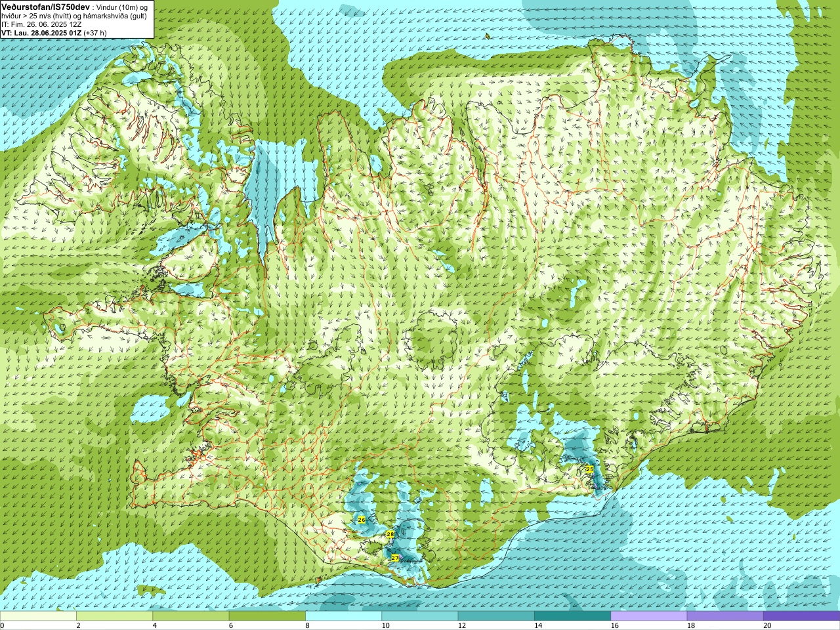Click the yellow gust marker labeled 26

(361, 520)
